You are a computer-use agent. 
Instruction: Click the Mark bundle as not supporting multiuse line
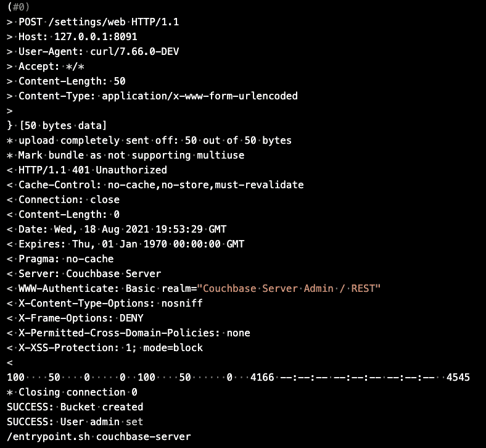126,156
